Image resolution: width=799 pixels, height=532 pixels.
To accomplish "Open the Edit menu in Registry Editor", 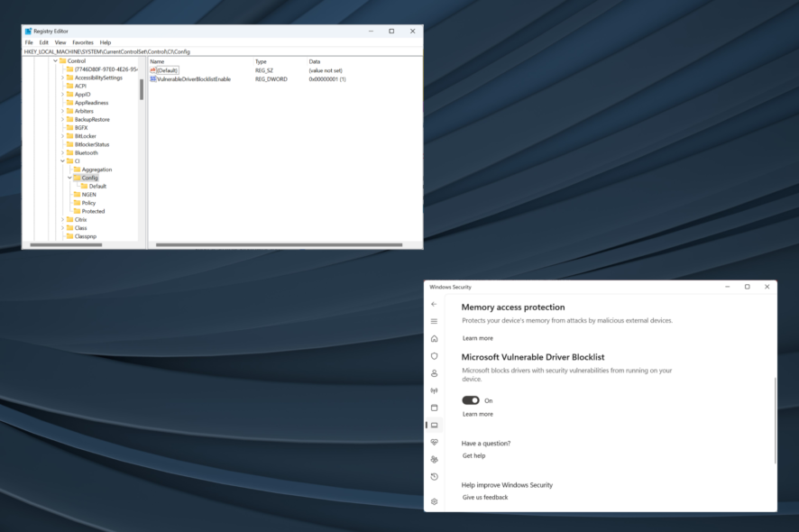I will click(44, 42).
